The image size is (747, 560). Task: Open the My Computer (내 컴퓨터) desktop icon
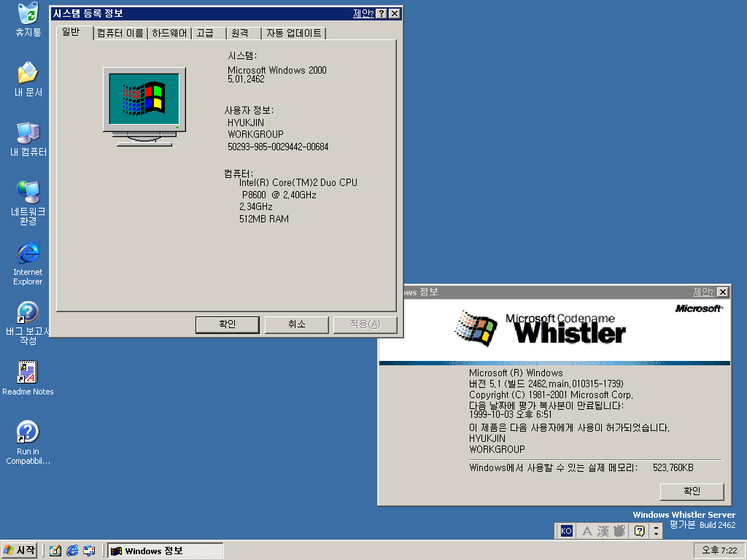tap(28, 139)
